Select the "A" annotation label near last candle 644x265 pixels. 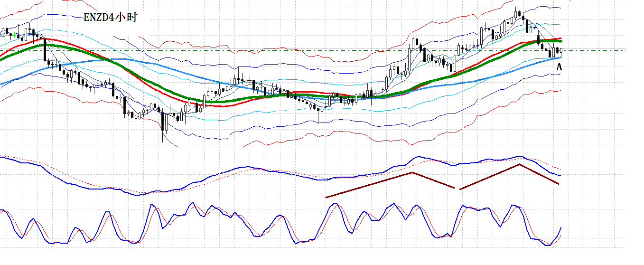tap(559, 67)
